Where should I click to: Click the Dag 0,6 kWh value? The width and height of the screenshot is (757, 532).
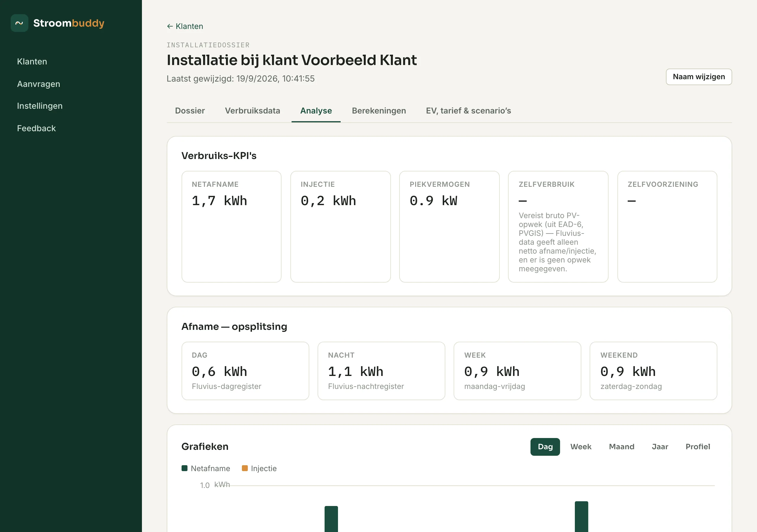click(219, 372)
